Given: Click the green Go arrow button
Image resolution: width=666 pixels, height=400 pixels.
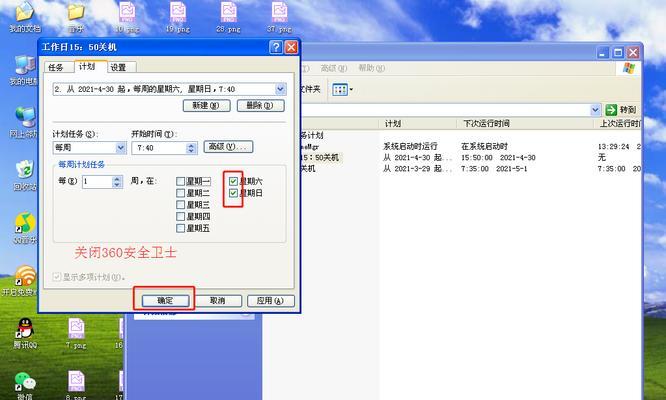Looking at the screenshot, I should pos(611,110).
